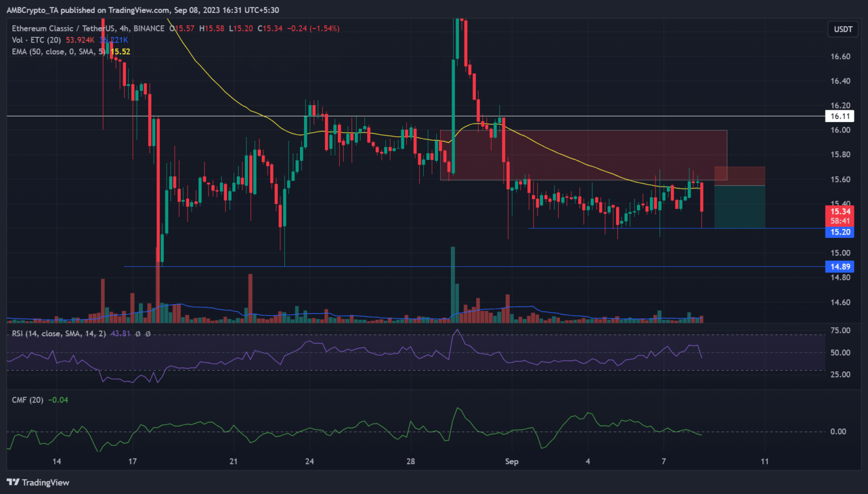Click the 0.00 level on CMF scale
868x494 pixels.
pyautogui.click(x=837, y=431)
